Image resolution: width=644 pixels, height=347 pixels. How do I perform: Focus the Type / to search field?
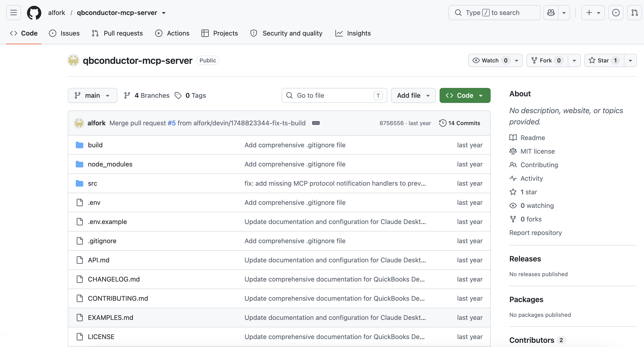click(x=494, y=12)
